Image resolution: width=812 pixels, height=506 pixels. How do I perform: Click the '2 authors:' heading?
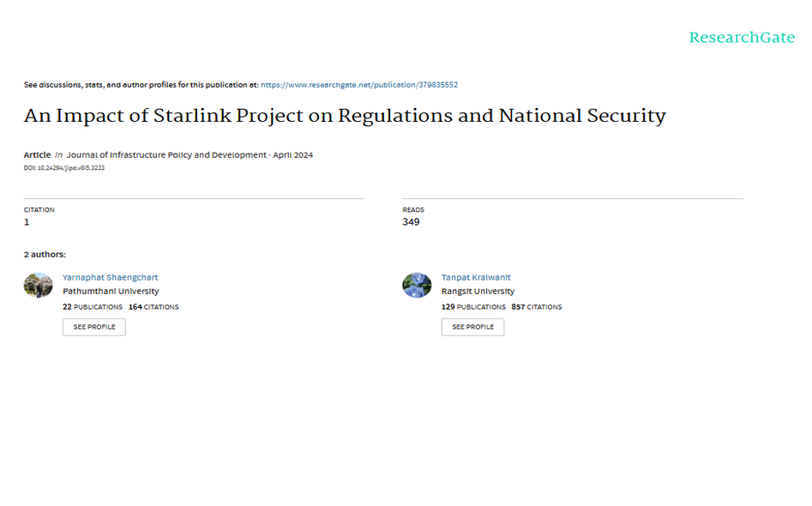45,255
